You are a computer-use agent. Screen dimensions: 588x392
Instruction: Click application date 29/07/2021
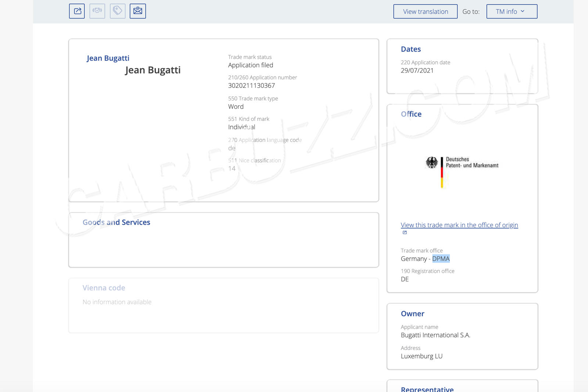[417, 71]
